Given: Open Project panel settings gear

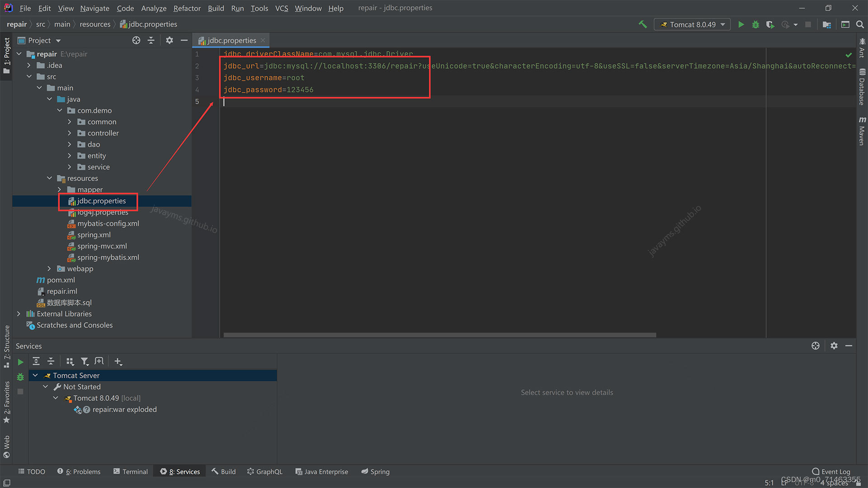Looking at the screenshot, I should pyautogui.click(x=170, y=40).
